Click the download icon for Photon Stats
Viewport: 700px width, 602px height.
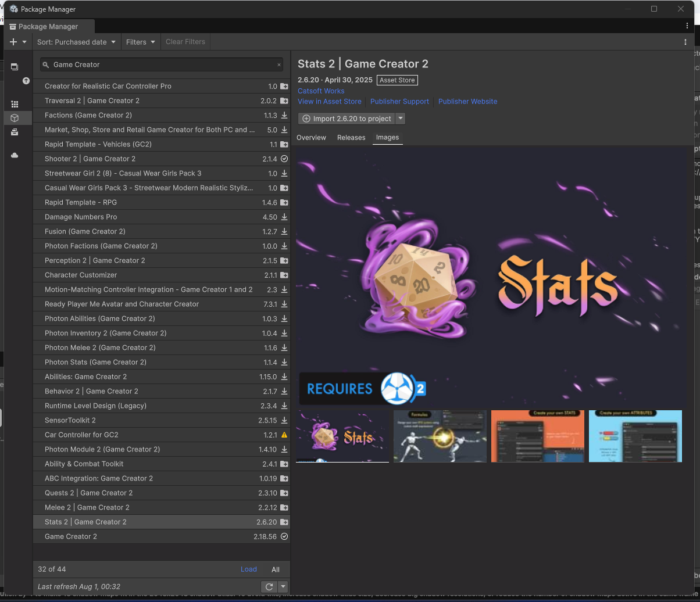[284, 362]
